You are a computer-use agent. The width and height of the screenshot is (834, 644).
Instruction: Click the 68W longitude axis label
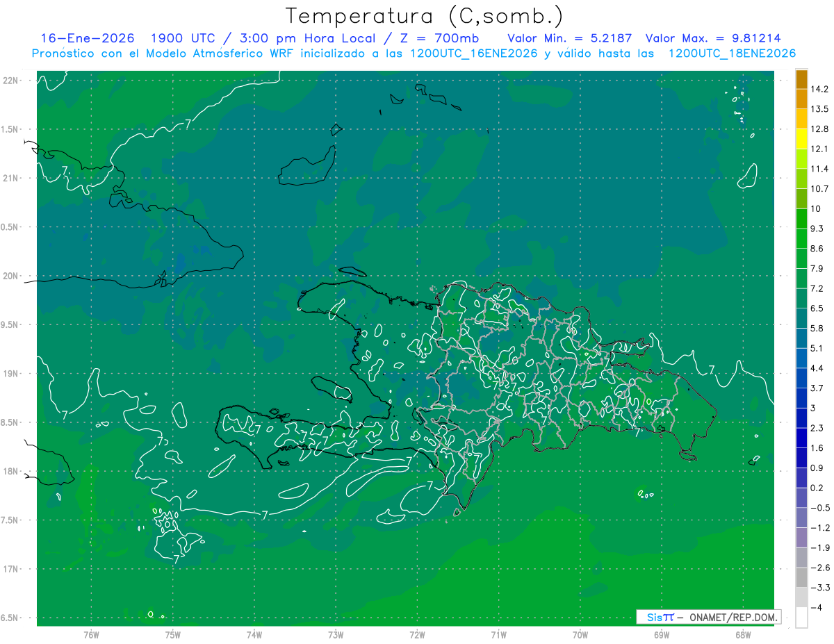[x=743, y=635]
